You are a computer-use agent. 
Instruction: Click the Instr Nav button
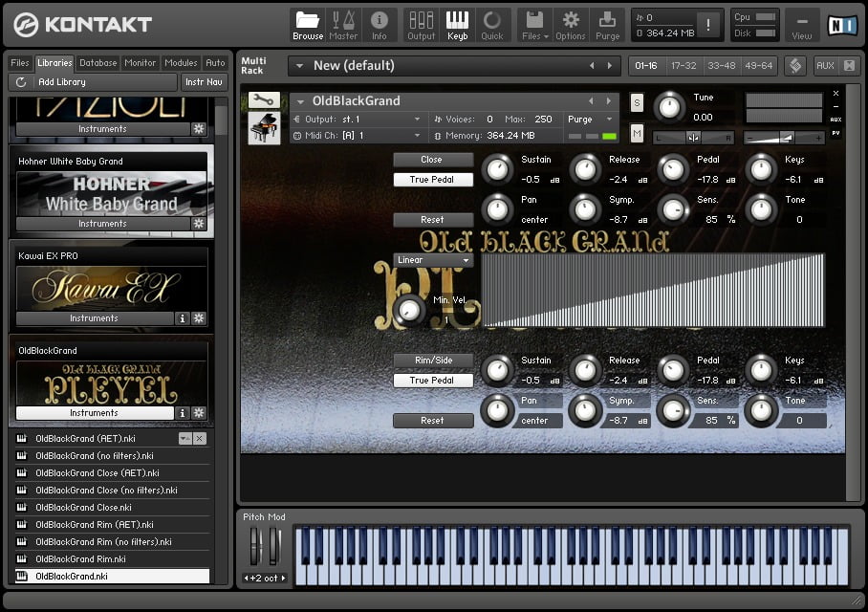(204, 82)
